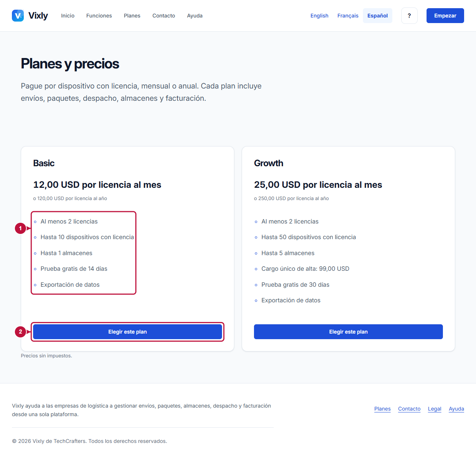The height and width of the screenshot is (463, 476).
Task: Open the Legal footer link
Action: 434,409
